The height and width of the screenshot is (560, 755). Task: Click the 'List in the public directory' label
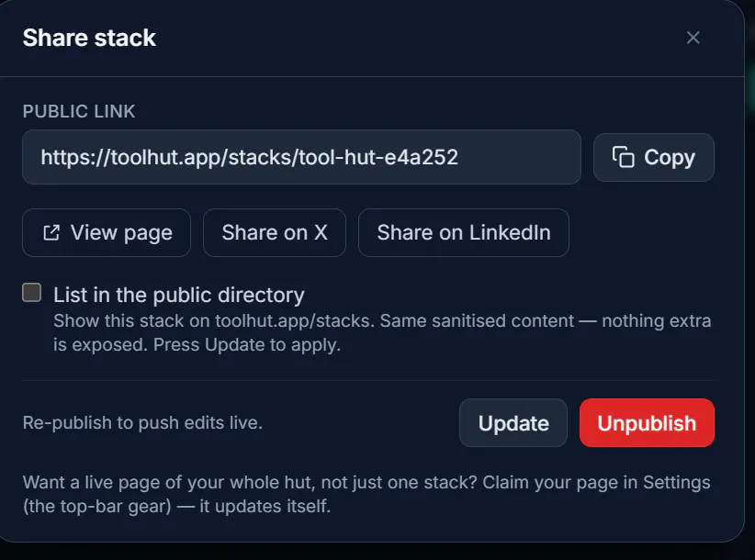(179, 295)
